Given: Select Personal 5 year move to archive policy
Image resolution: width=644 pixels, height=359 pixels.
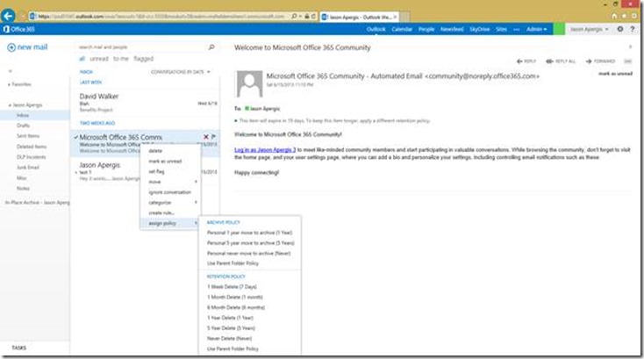Looking at the screenshot, I should point(250,243).
